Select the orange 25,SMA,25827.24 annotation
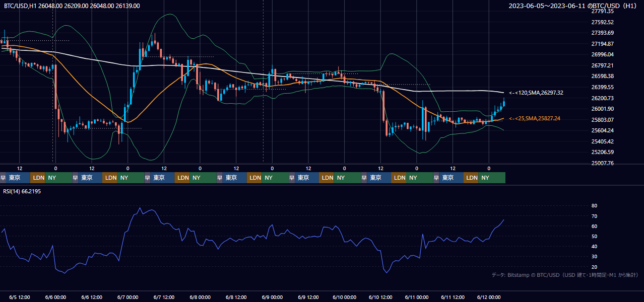This screenshot has width=644, height=302. pos(535,118)
